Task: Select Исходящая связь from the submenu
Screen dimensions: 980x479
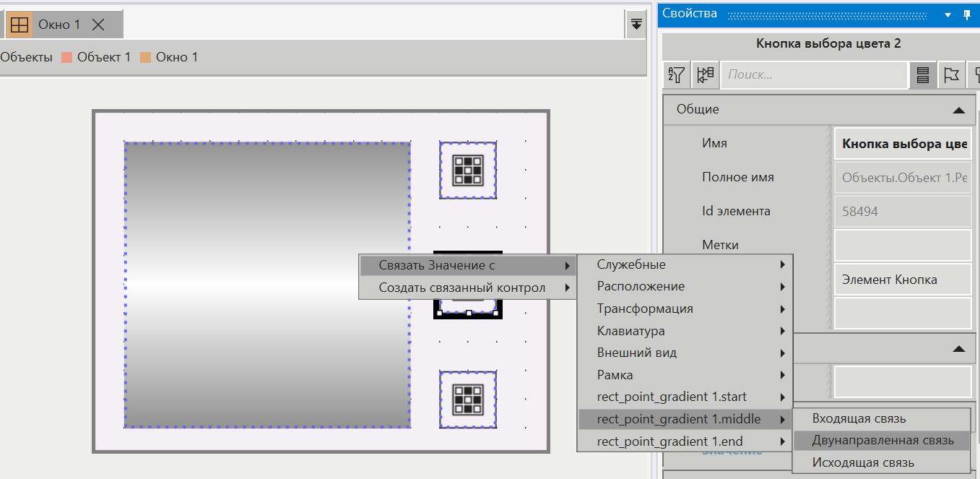Action: tap(863, 462)
